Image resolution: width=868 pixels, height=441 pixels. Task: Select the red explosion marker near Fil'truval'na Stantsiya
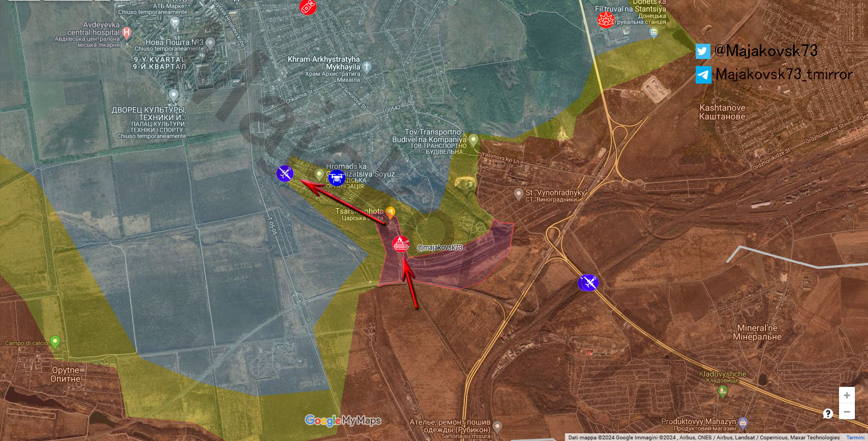click(x=605, y=20)
